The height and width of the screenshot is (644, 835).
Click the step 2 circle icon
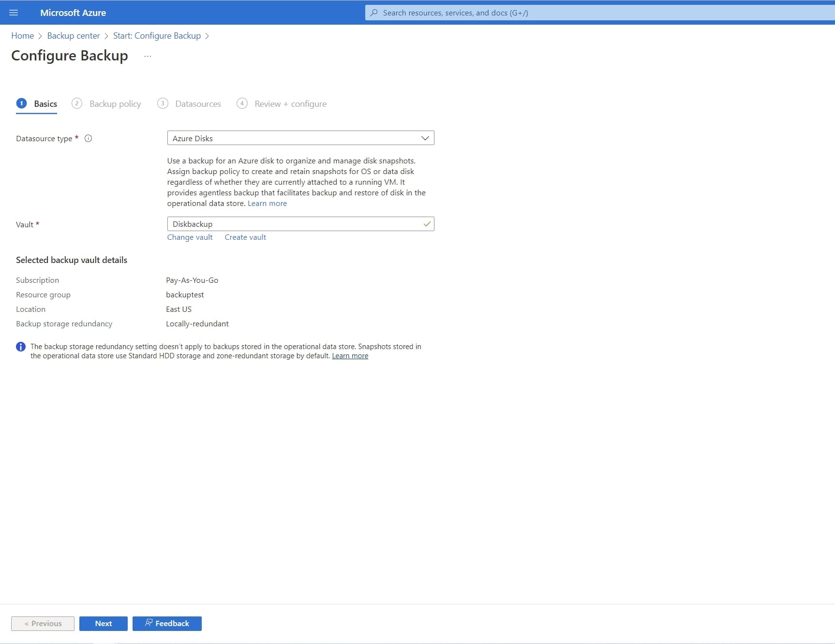[76, 103]
